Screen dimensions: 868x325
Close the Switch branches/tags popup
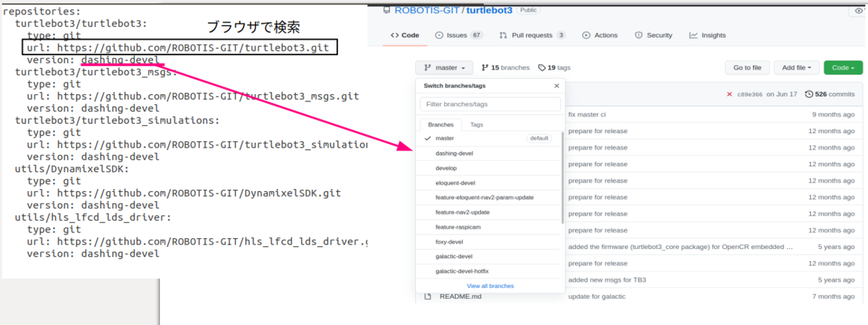(556, 85)
